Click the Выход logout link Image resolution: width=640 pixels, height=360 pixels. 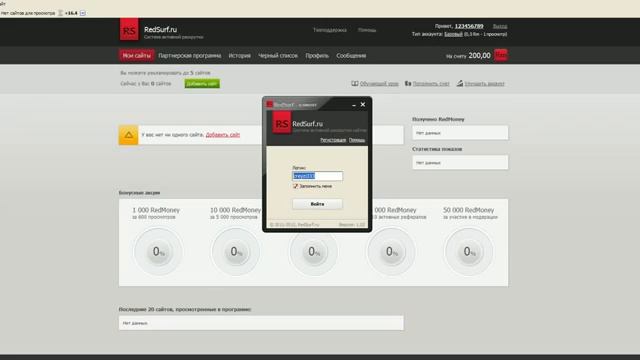click(x=500, y=26)
